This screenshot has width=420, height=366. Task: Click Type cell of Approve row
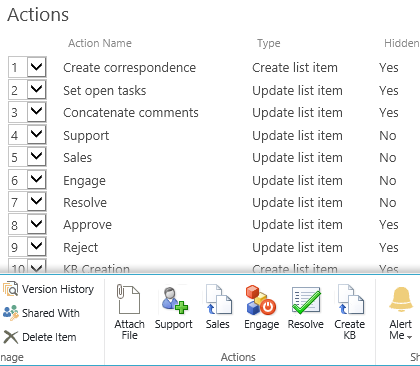coord(297,225)
